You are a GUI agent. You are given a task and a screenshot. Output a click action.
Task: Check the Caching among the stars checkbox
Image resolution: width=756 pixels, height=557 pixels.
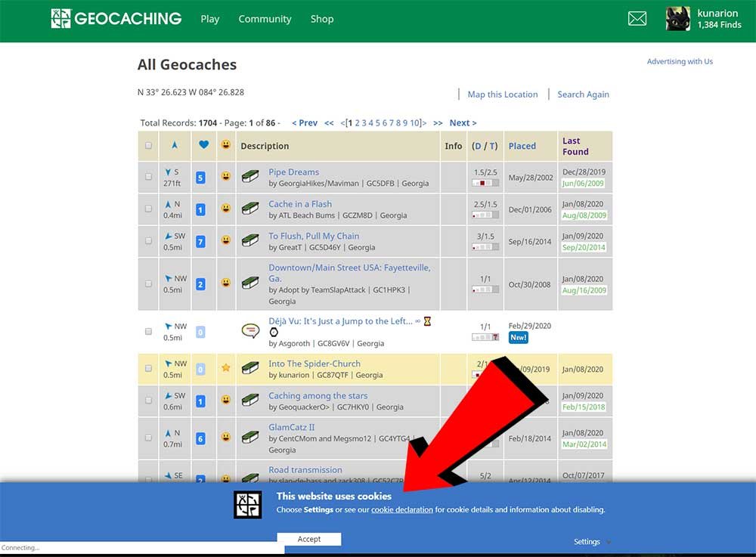(x=148, y=400)
